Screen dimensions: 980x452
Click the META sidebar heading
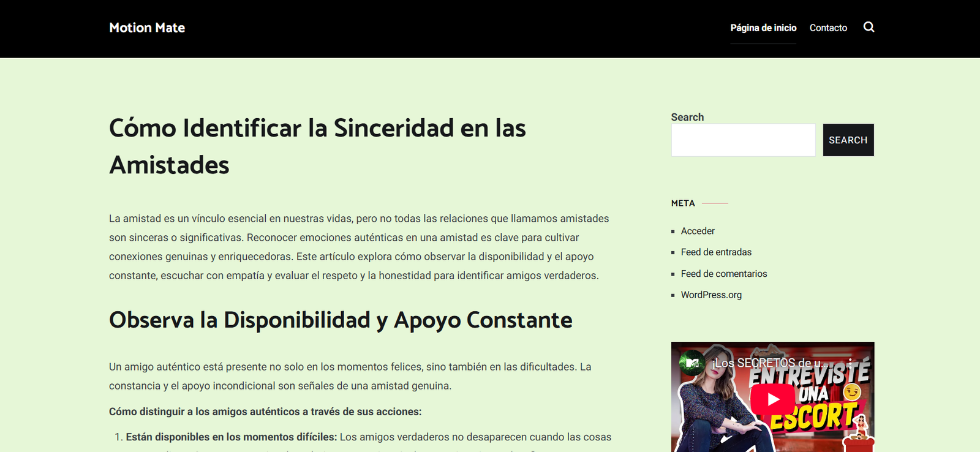[683, 203]
